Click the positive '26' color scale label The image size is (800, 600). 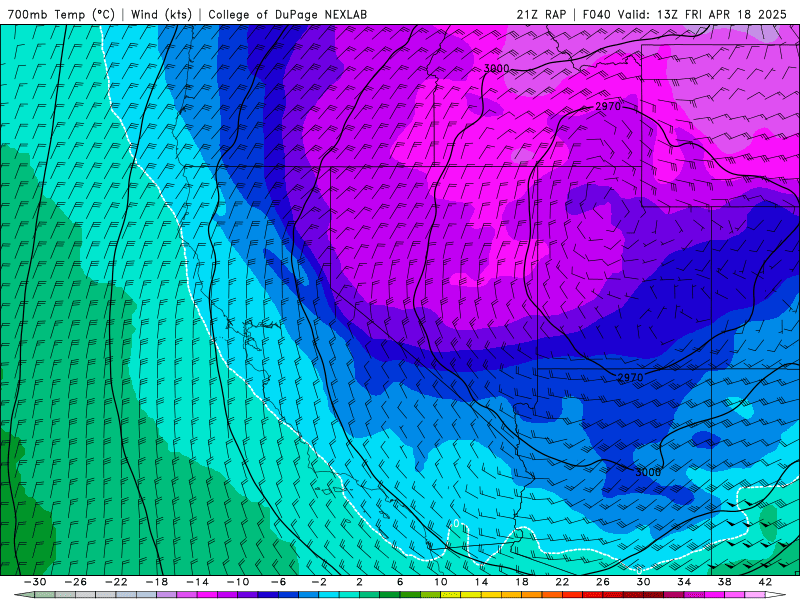(603, 582)
